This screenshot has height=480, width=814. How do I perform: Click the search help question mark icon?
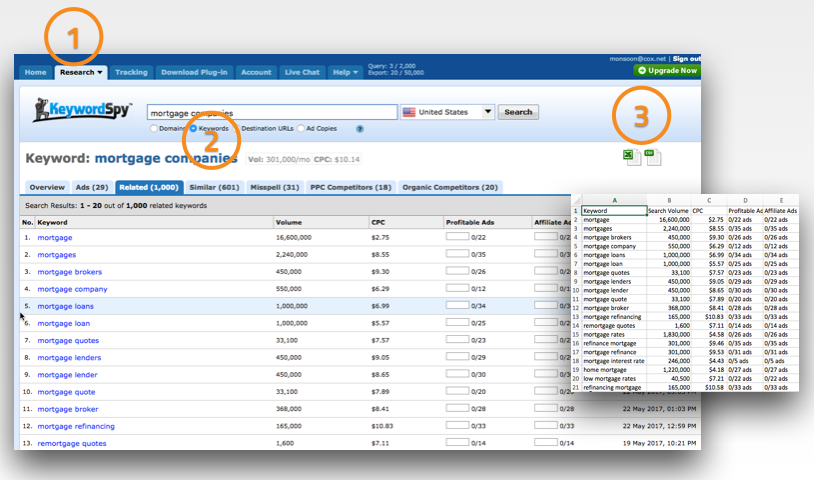(359, 129)
